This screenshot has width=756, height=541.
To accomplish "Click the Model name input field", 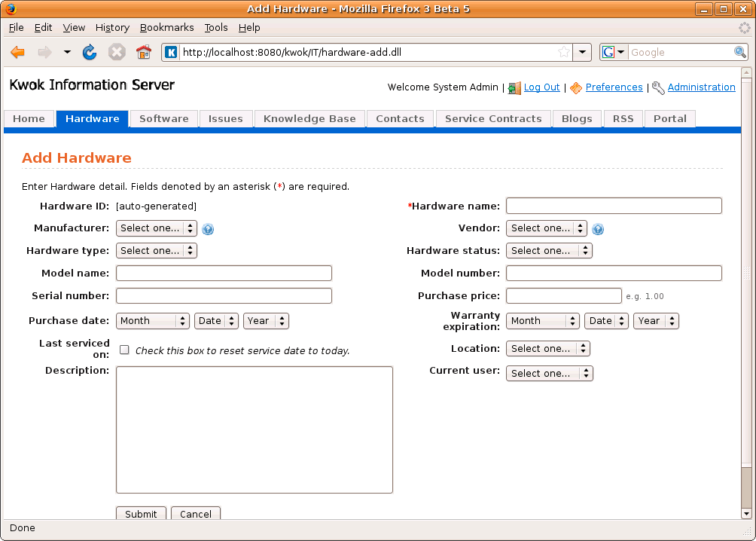I will 224,274.
